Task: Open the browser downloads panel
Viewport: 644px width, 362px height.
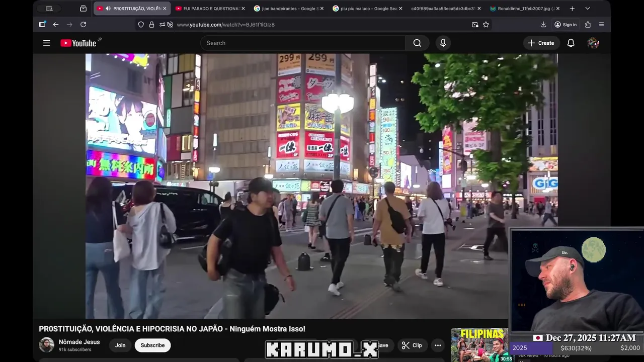Action: (543, 25)
